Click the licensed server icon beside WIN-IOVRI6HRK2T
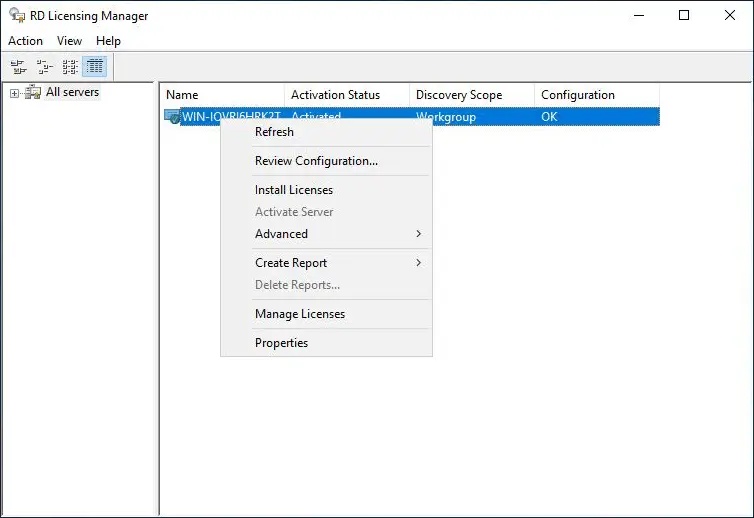 172,116
